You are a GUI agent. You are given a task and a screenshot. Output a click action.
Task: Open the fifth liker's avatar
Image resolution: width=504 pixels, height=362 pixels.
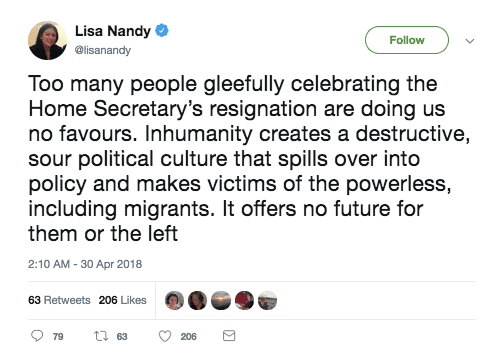click(x=267, y=300)
